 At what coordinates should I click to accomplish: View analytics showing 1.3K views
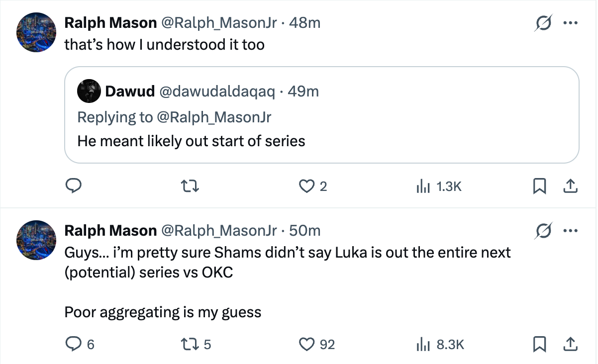(x=439, y=186)
